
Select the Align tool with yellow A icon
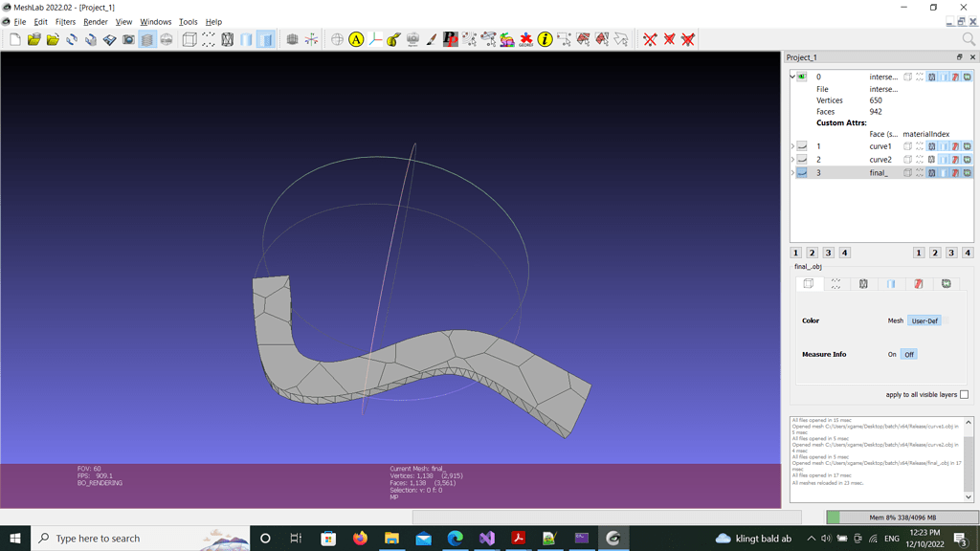pyautogui.click(x=356, y=39)
